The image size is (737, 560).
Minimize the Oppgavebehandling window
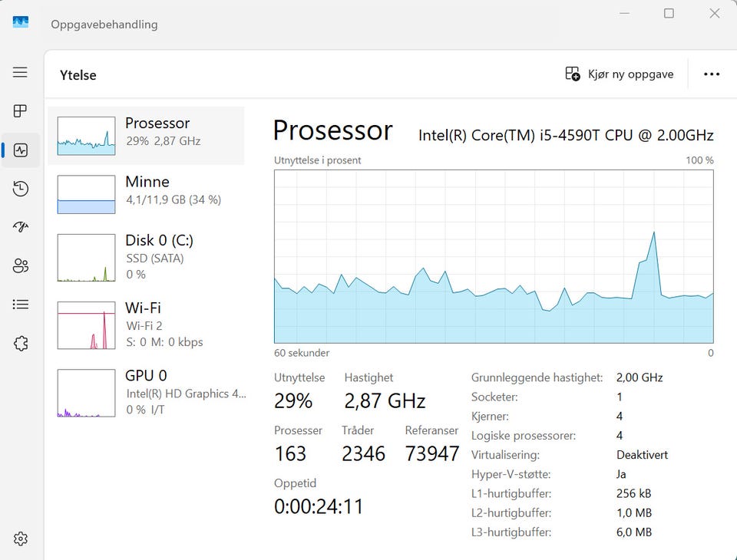(x=624, y=13)
